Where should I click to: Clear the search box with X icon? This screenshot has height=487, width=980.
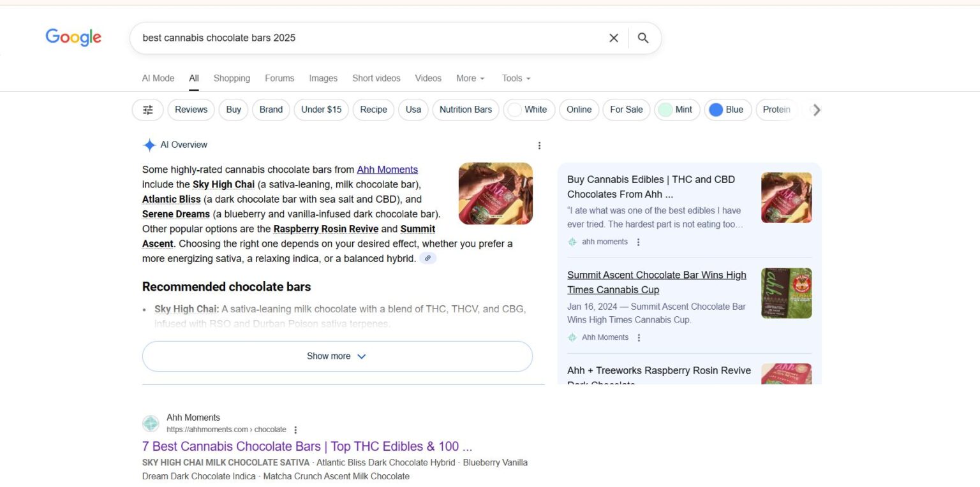click(x=613, y=38)
